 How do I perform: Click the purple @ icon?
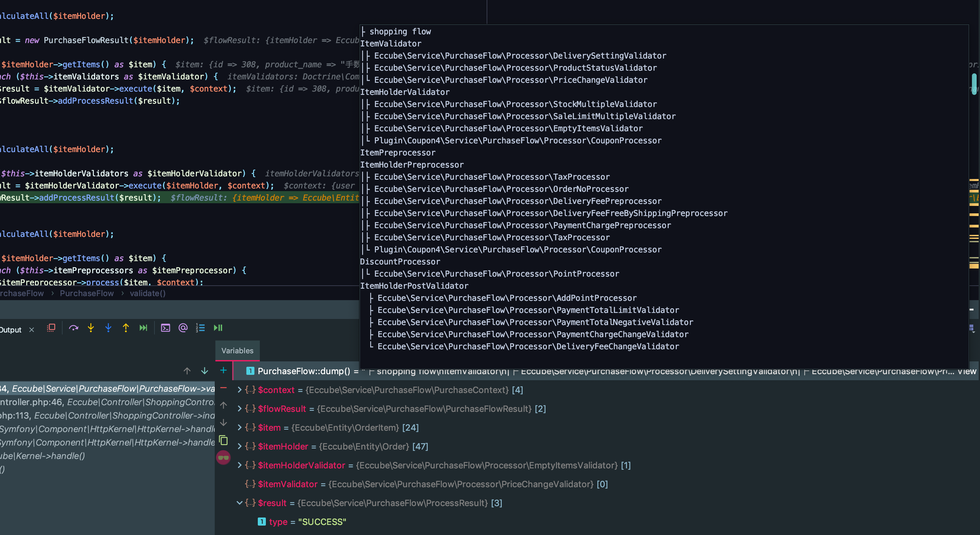coord(183,328)
